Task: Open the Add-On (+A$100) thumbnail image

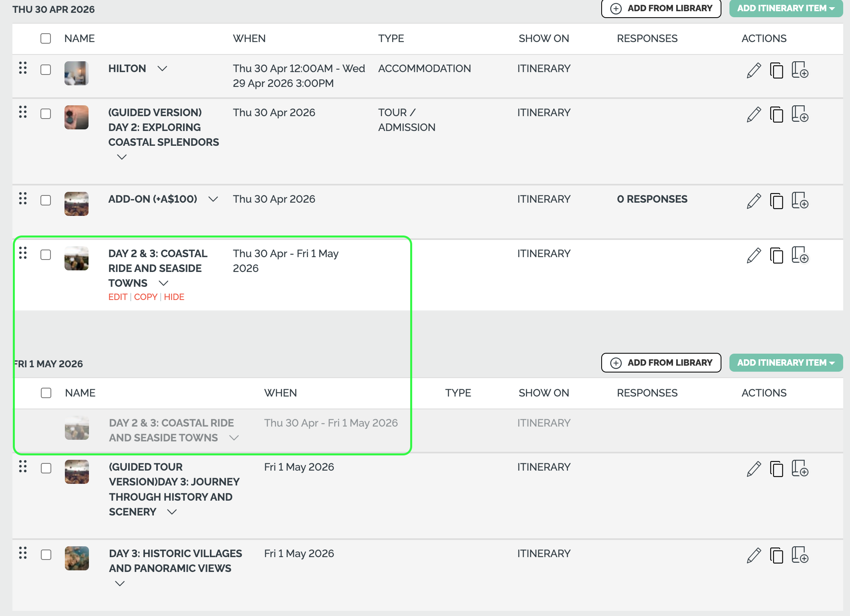Action: tap(77, 204)
